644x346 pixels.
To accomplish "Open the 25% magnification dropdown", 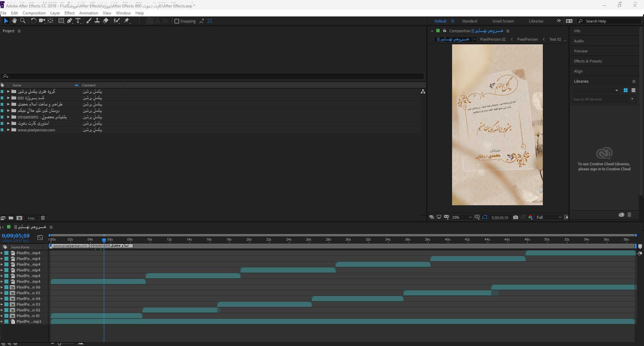I will click(462, 217).
